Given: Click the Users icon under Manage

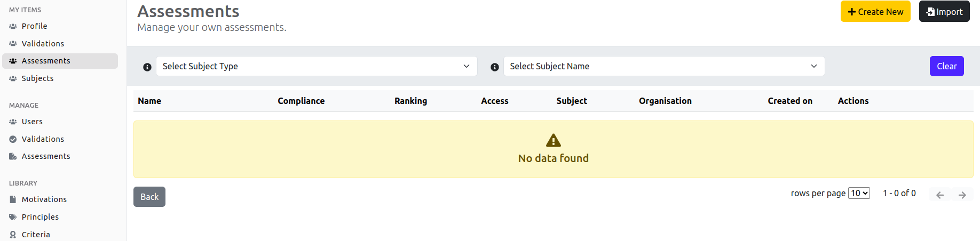Looking at the screenshot, I should tap(13, 122).
